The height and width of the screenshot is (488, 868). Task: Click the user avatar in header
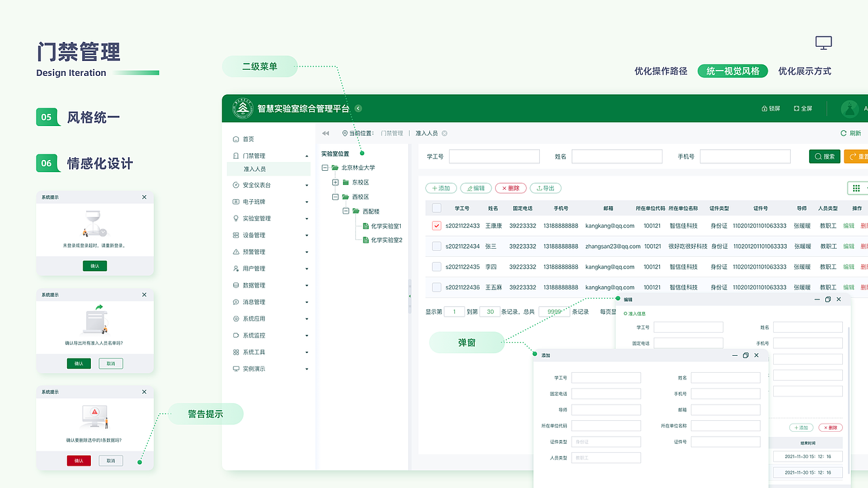click(x=849, y=108)
